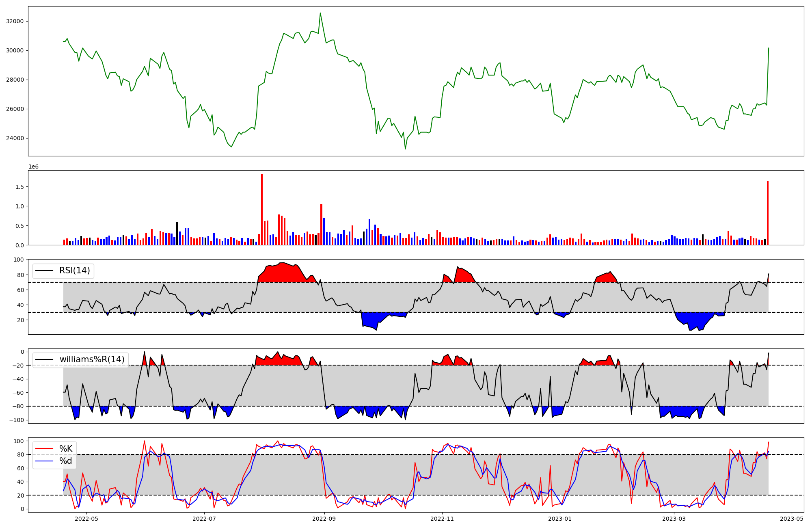Click the 1e6 exponent label above volume

pos(33,167)
